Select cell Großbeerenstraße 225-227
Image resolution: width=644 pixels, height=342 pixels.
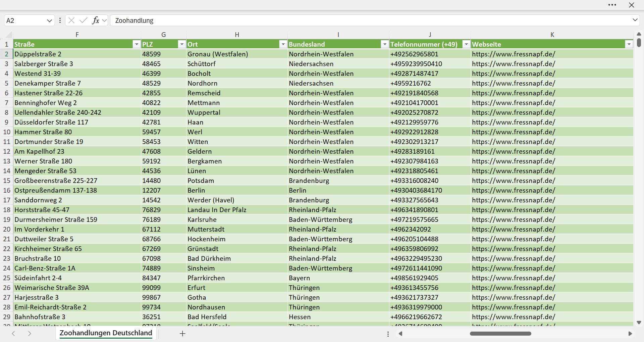(77, 181)
